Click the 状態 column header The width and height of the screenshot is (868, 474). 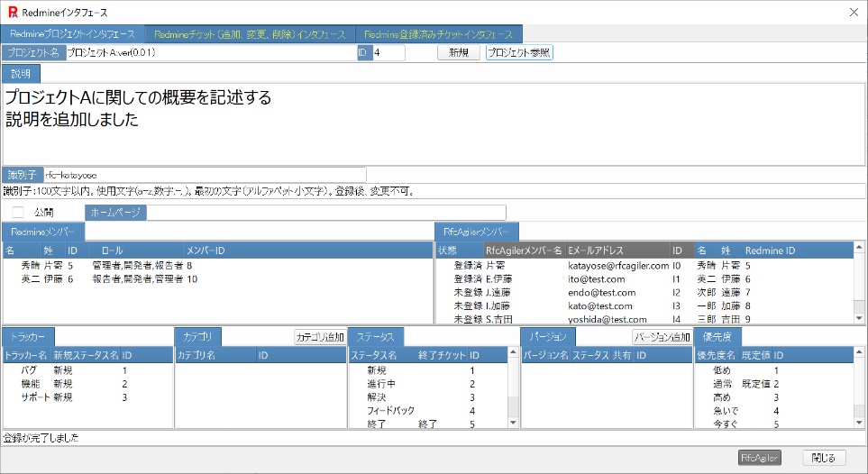tap(460, 251)
